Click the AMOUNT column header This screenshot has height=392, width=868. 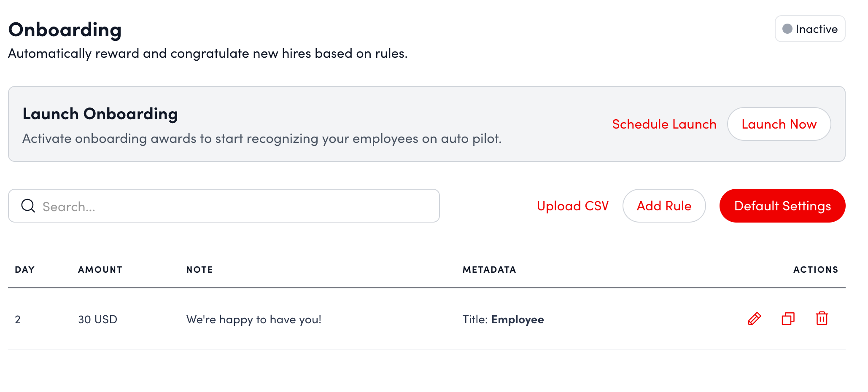point(100,270)
